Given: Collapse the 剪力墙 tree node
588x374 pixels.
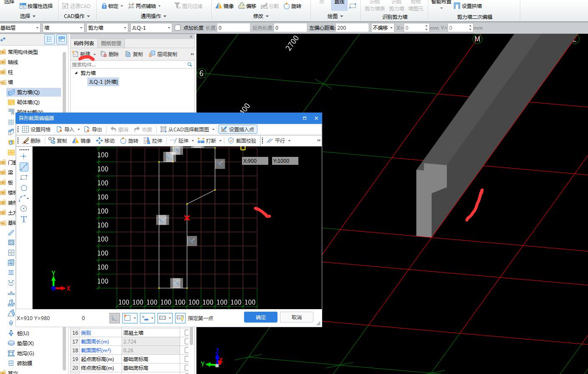Looking at the screenshot, I should coord(76,73).
